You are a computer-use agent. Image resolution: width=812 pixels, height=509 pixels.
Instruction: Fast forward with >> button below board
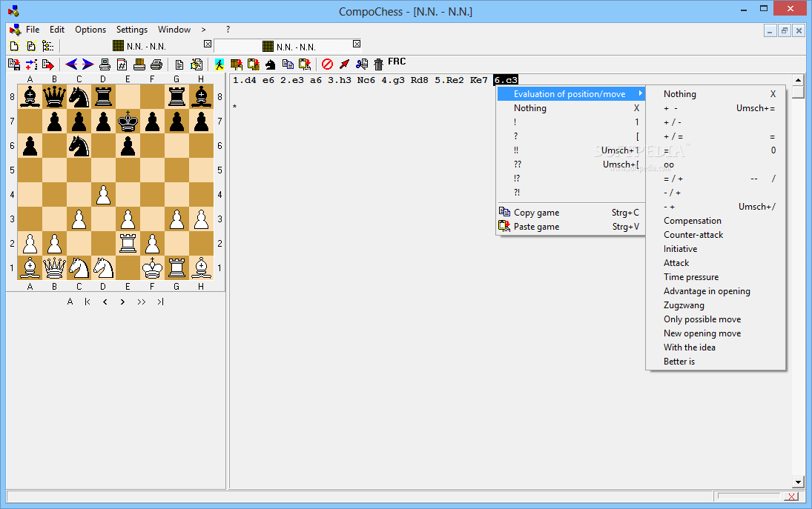[x=141, y=302]
